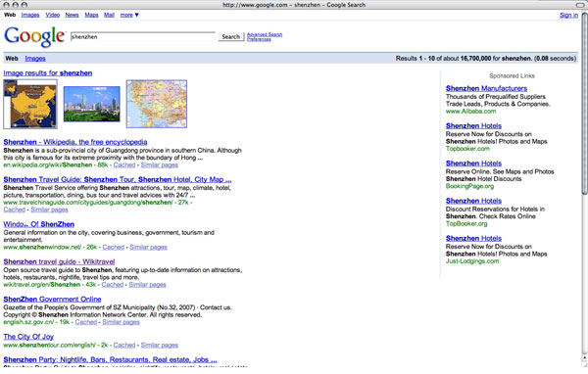The width and height of the screenshot is (588, 374).
Task: Click the 'Sponsored Links' heading text
Action: click(x=512, y=75)
